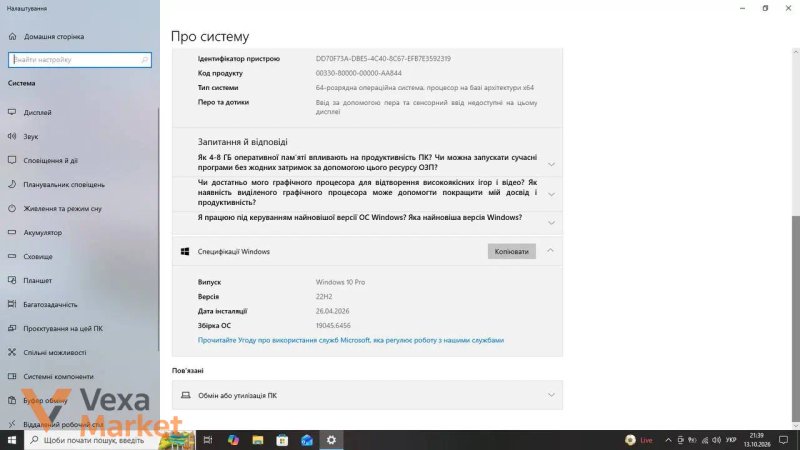Image resolution: width=800 pixels, height=450 pixels.
Task: Click the scrollbar up arrow
Action: click(795, 52)
